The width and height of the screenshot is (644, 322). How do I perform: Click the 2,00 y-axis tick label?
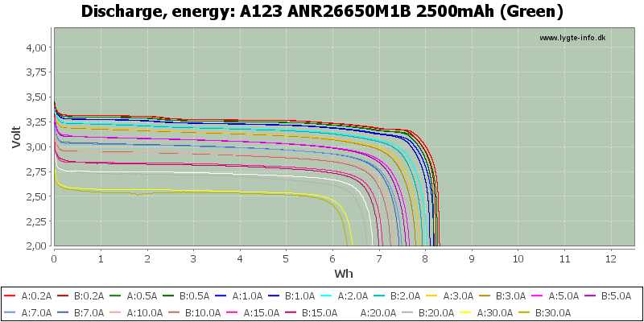pyautogui.click(x=38, y=246)
